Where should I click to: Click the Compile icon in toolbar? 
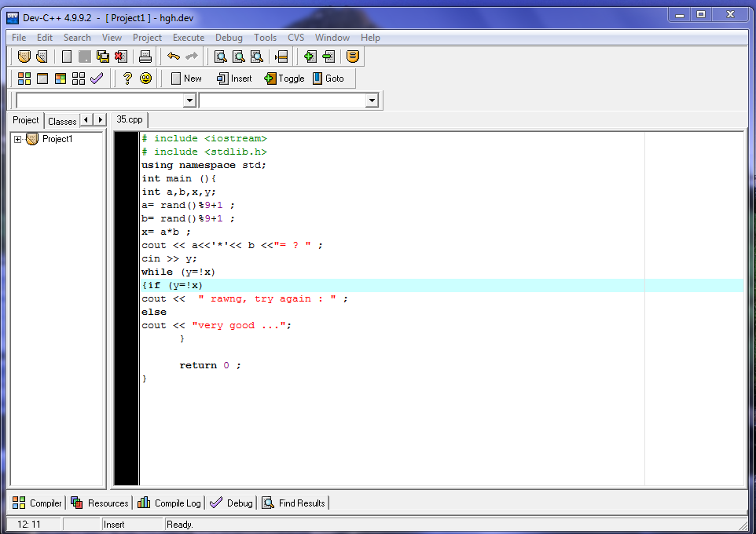[24, 79]
